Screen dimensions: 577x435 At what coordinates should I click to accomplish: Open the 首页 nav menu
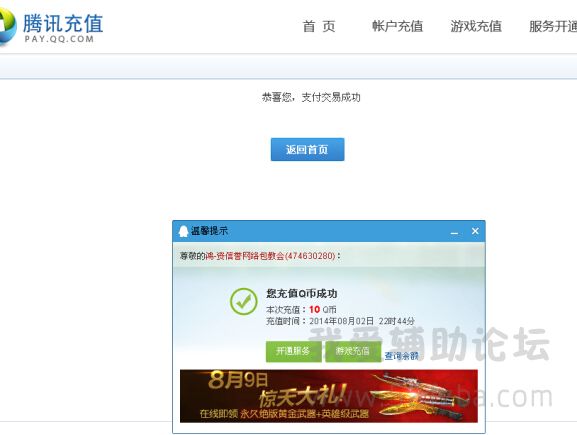[319, 26]
